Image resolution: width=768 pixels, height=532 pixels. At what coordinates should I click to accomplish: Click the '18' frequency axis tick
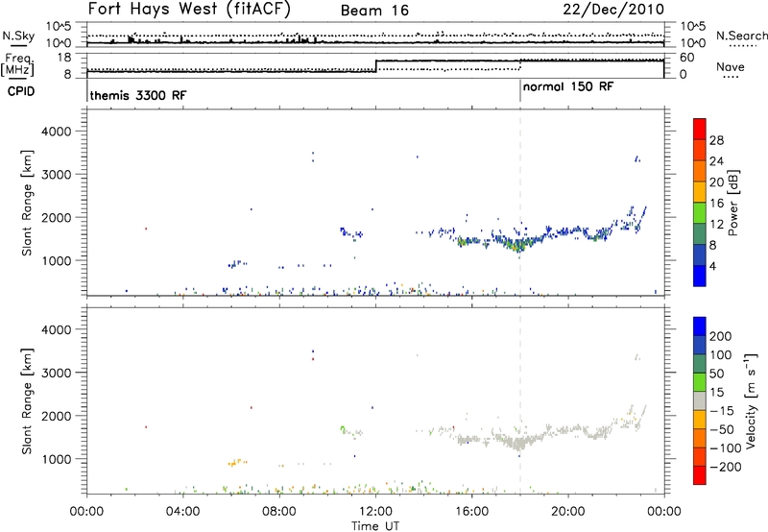[64, 58]
